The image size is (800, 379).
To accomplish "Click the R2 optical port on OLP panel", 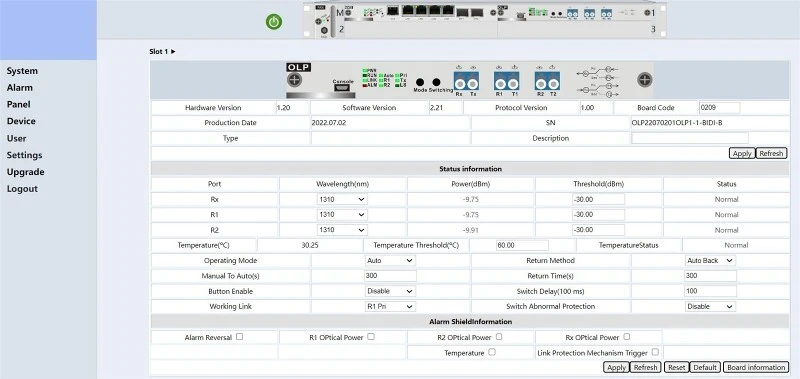I will point(541,84).
